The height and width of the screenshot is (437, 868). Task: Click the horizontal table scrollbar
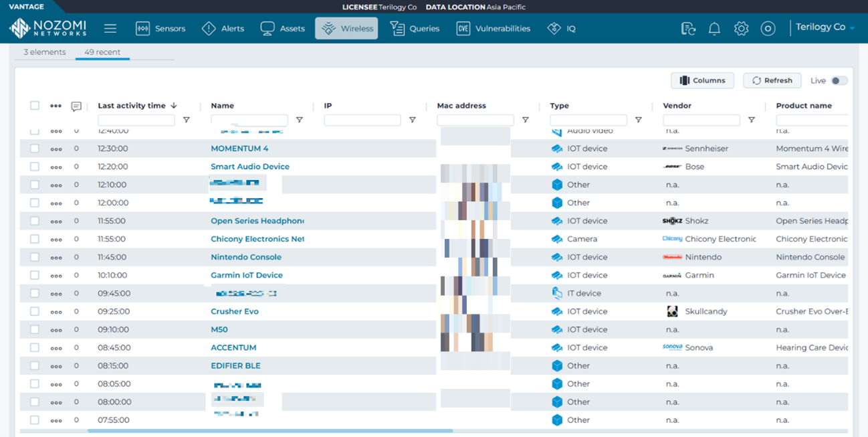pos(270,431)
